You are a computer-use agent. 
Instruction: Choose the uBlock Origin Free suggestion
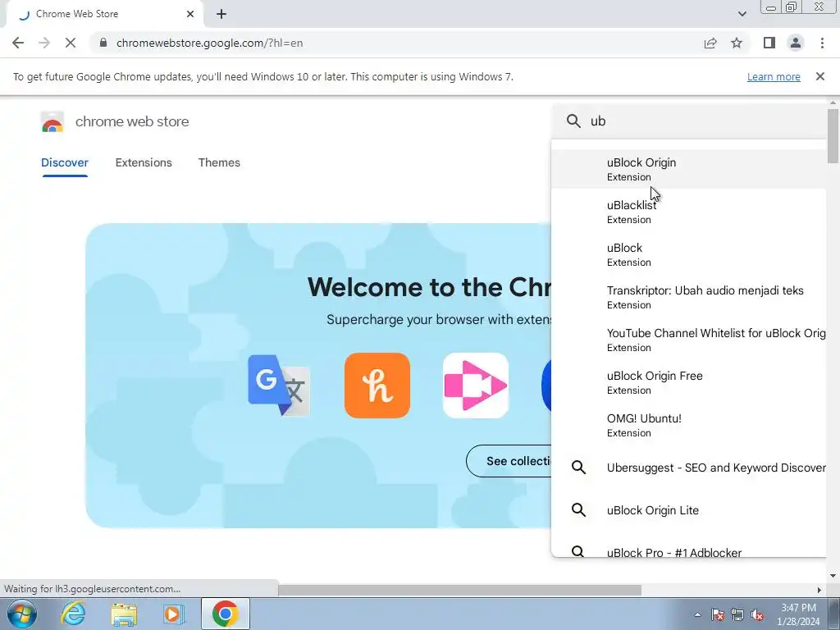point(689,382)
